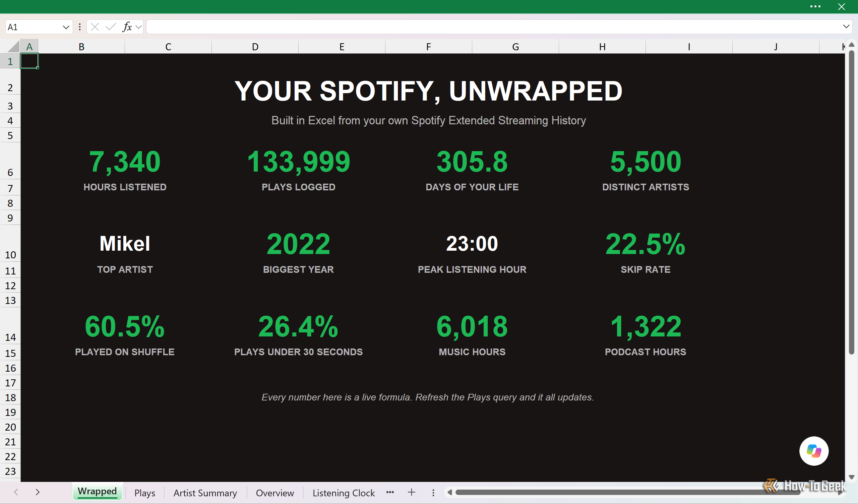Select column G header

[x=515, y=47]
